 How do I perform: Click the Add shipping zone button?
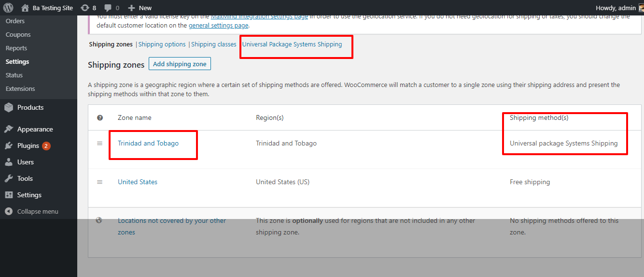(x=180, y=64)
